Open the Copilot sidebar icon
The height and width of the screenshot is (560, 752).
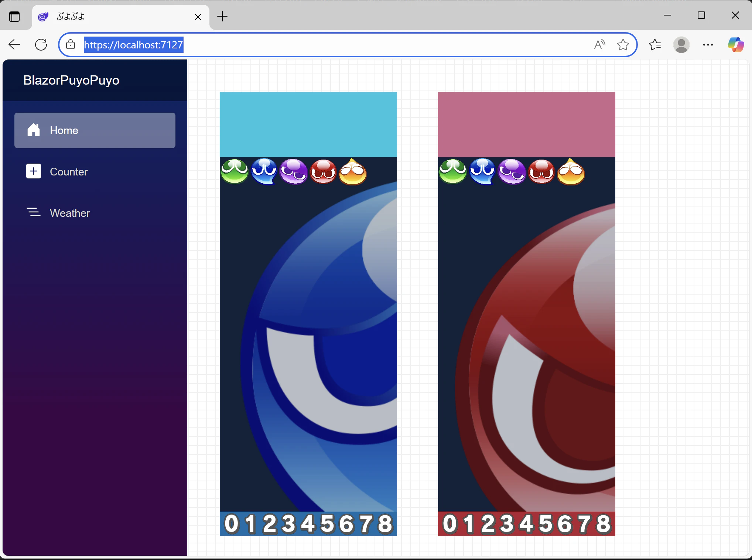[735, 45]
